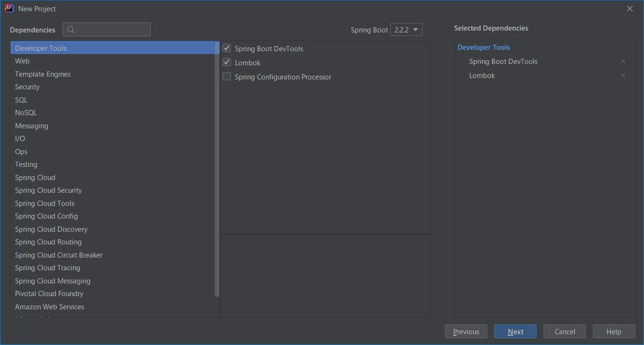The height and width of the screenshot is (345, 644).
Task: Open the Spring Boot version dropdown
Action: pos(406,30)
